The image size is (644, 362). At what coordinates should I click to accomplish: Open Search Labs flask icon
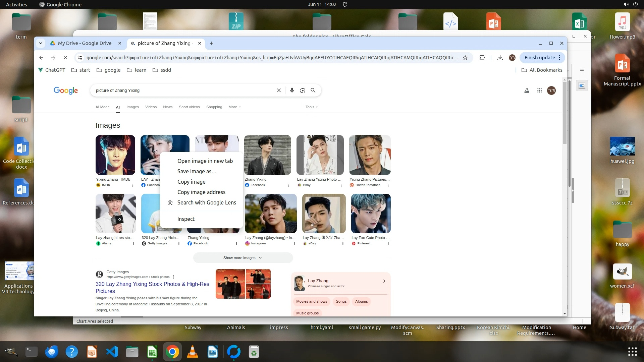tap(527, 90)
